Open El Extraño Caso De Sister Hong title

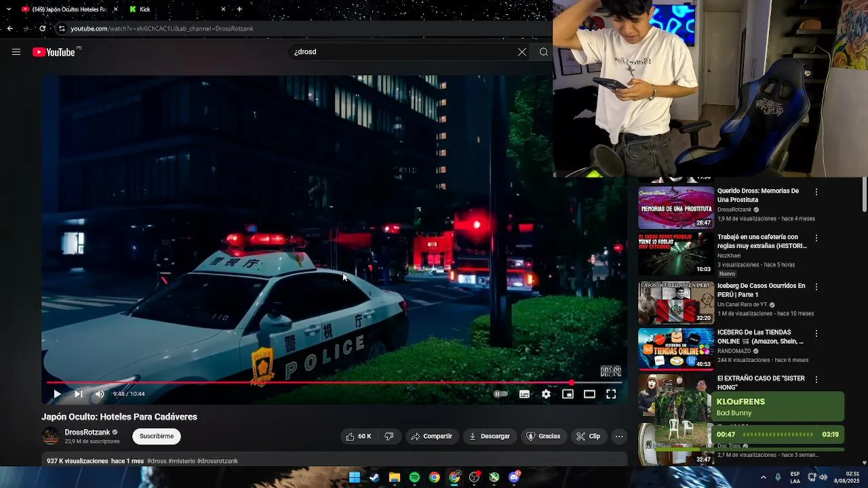coord(761,383)
